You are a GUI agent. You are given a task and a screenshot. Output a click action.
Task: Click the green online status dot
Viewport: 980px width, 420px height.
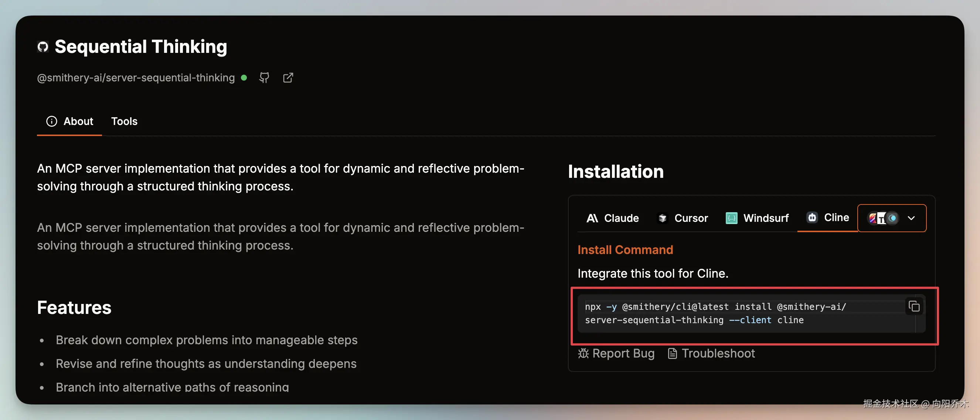(x=244, y=78)
